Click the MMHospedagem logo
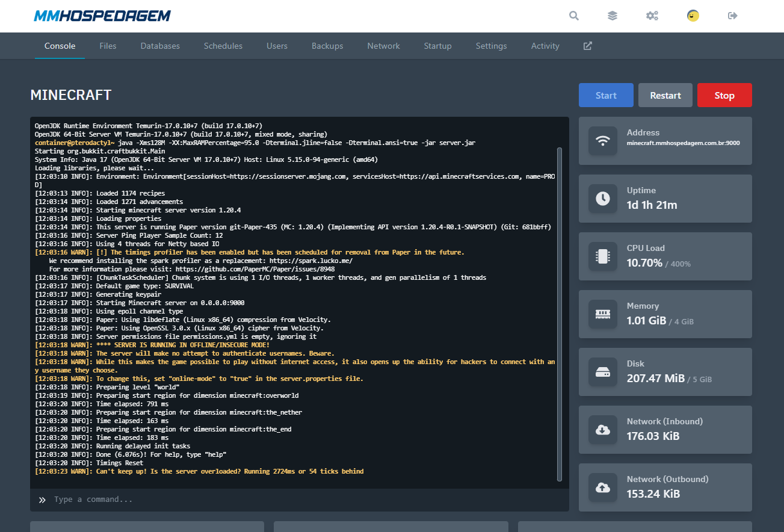 click(102, 16)
